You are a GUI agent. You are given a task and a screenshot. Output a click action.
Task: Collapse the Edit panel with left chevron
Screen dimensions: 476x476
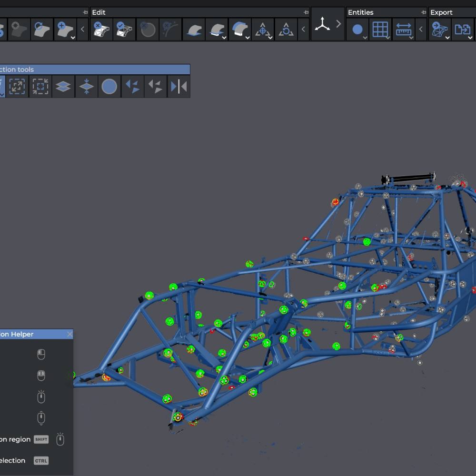[x=303, y=29]
